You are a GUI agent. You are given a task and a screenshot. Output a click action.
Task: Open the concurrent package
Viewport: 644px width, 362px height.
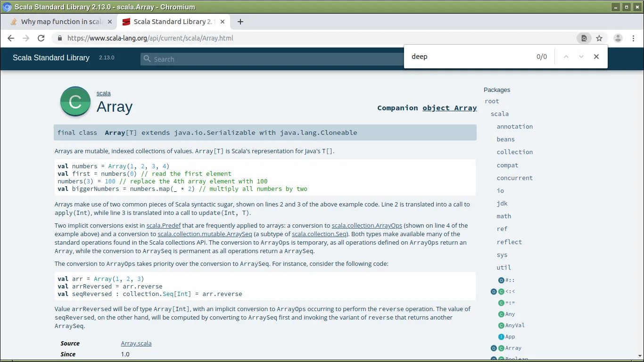515,178
